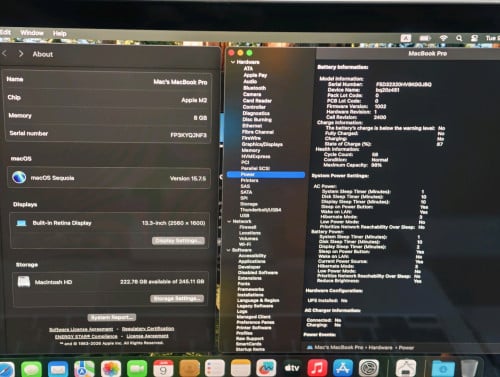The width and height of the screenshot is (500, 377).
Task: Click the Macintosh HD drive icon
Action: [x=24, y=282]
